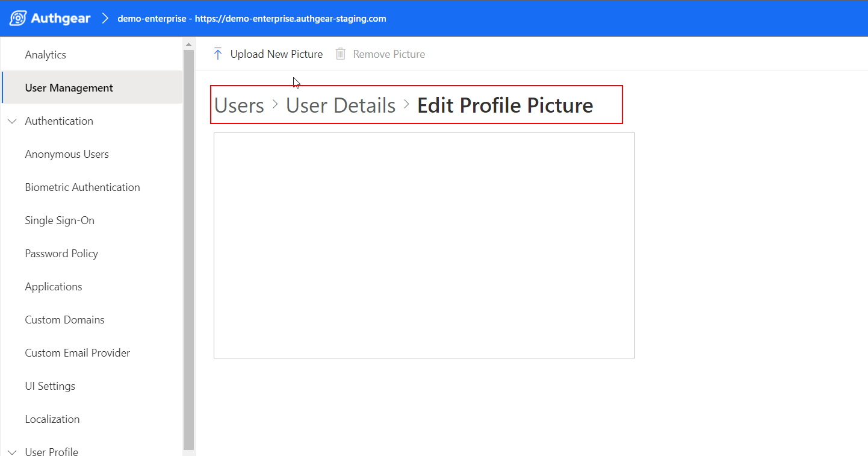The image size is (868, 456).
Task: Click the chevron after the Authgear logo in header
Action: tap(105, 18)
